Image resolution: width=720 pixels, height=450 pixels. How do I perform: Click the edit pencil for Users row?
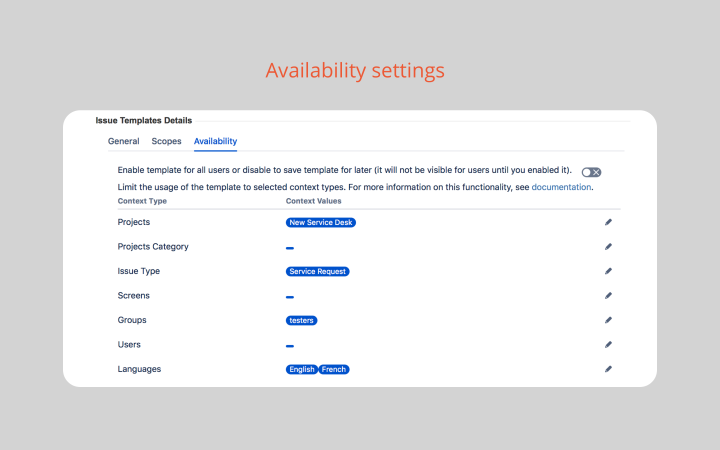click(608, 345)
